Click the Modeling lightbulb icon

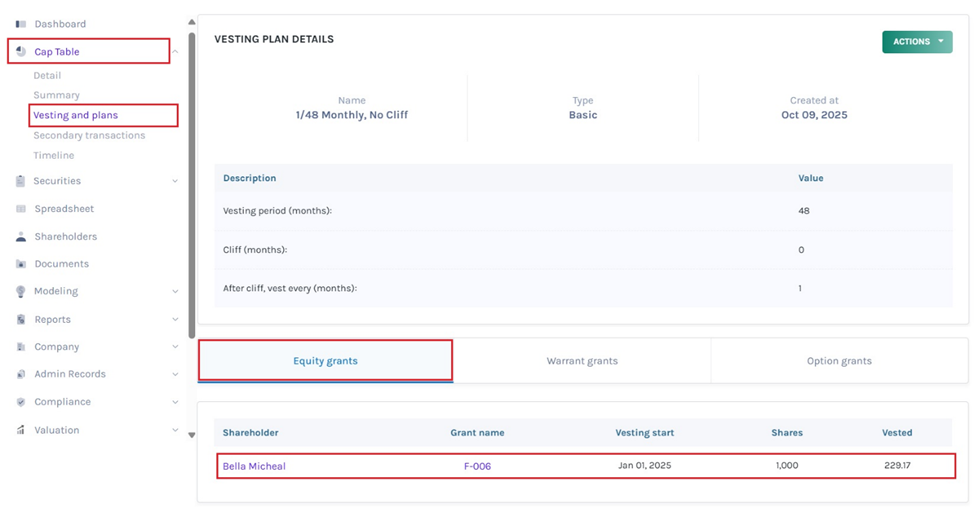(21, 291)
